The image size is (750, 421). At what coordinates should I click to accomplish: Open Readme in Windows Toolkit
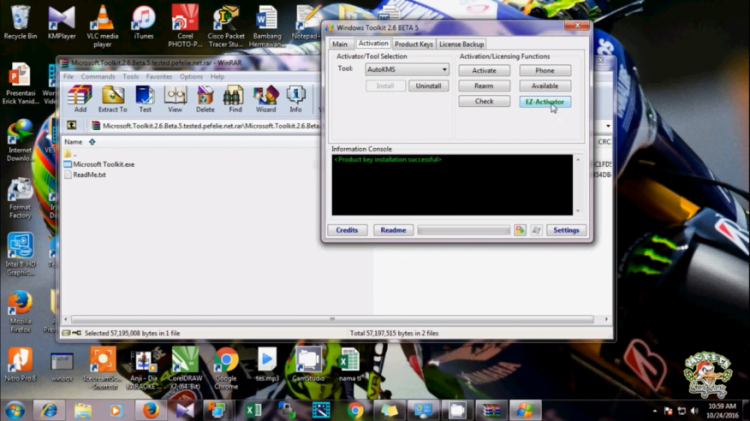[393, 230]
